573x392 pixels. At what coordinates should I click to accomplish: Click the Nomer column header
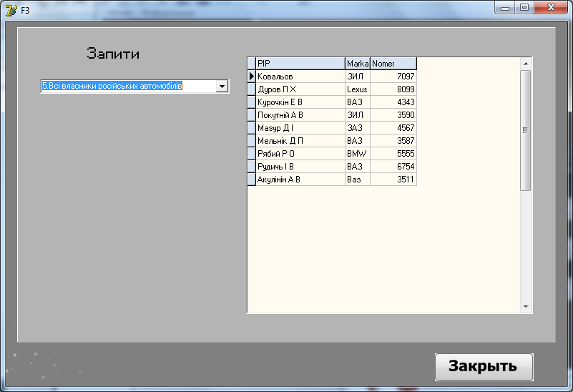393,64
